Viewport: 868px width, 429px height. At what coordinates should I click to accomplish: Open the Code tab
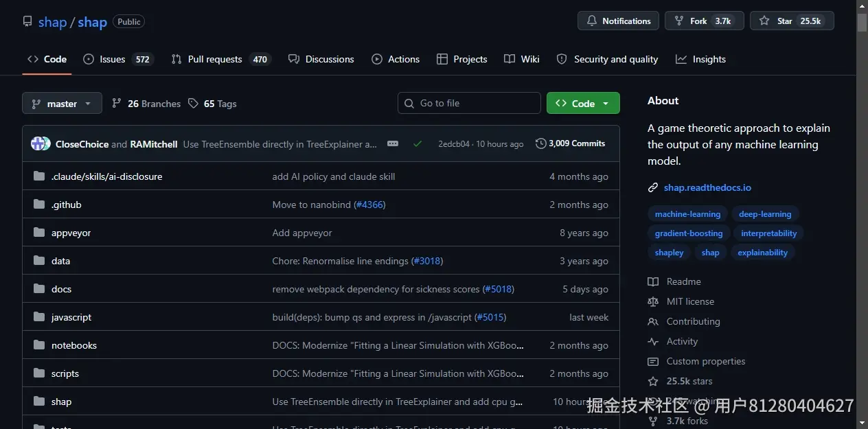(x=47, y=59)
